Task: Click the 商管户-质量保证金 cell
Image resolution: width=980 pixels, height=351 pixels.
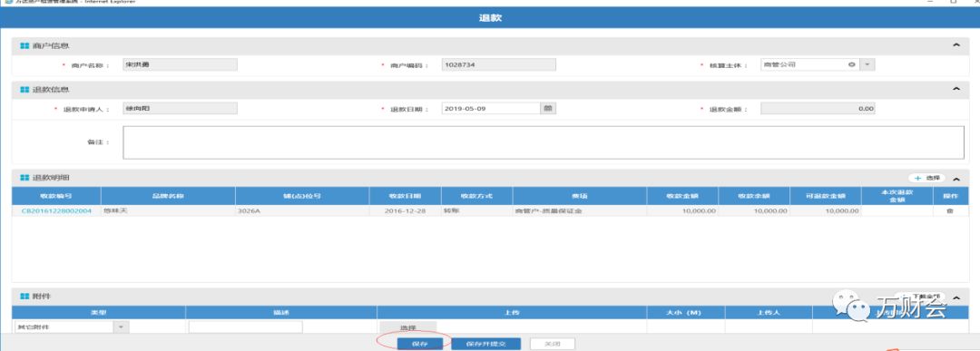Action: pyautogui.click(x=580, y=211)
